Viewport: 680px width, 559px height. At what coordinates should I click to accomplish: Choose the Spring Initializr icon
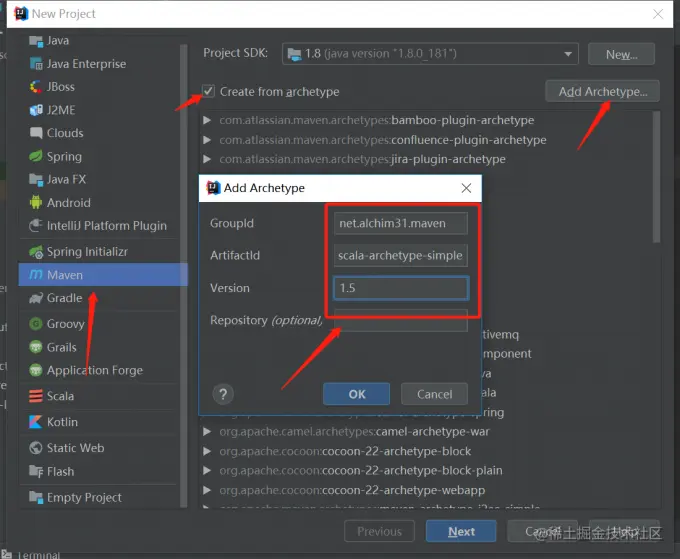pyautogui.click(x=36, y=252)
